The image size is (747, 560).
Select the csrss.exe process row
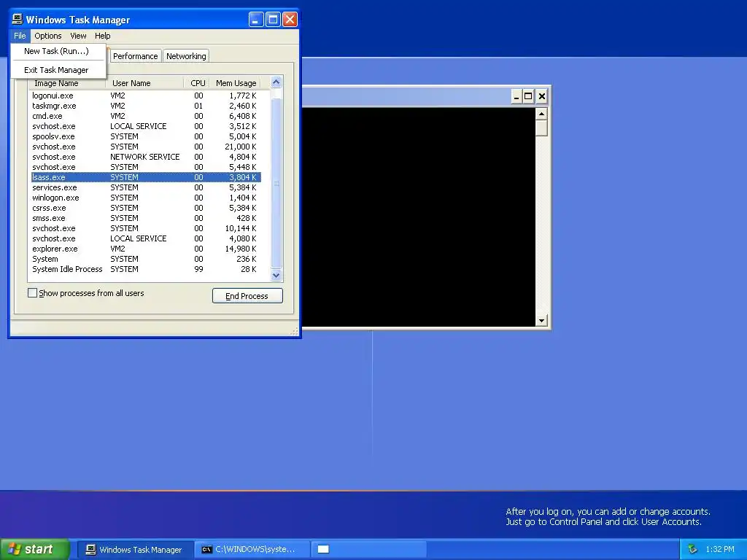click(145, 208)
